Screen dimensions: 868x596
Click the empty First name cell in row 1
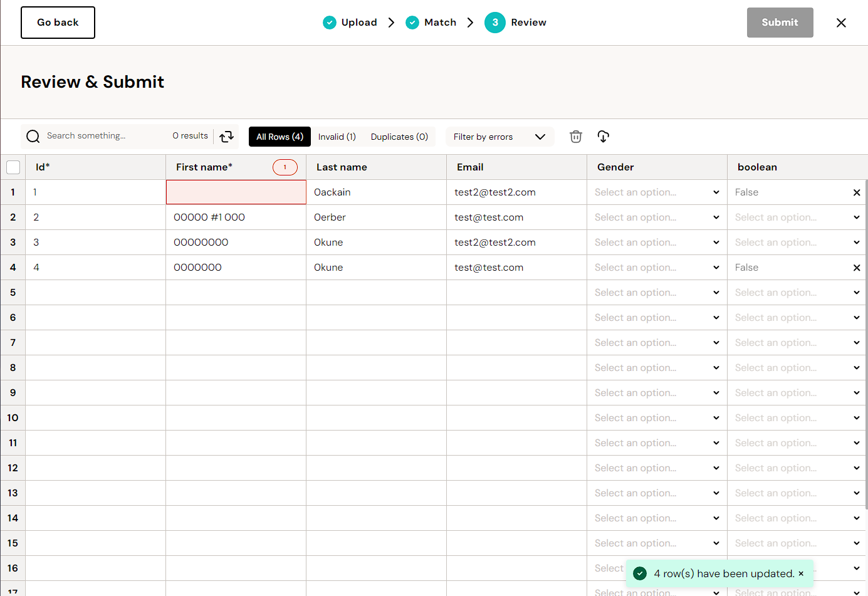pyautogui.click(x=236, y=192)
